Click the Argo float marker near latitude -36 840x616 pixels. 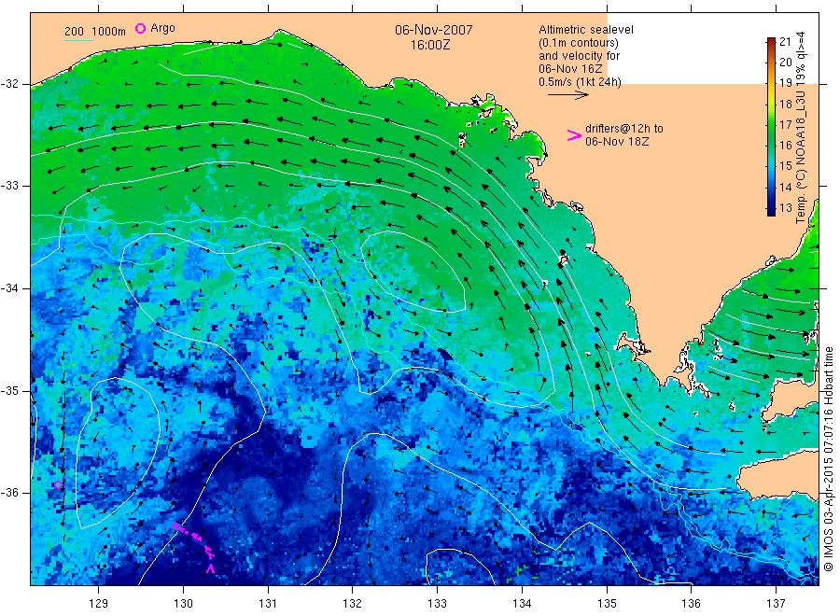pos(59,485)
